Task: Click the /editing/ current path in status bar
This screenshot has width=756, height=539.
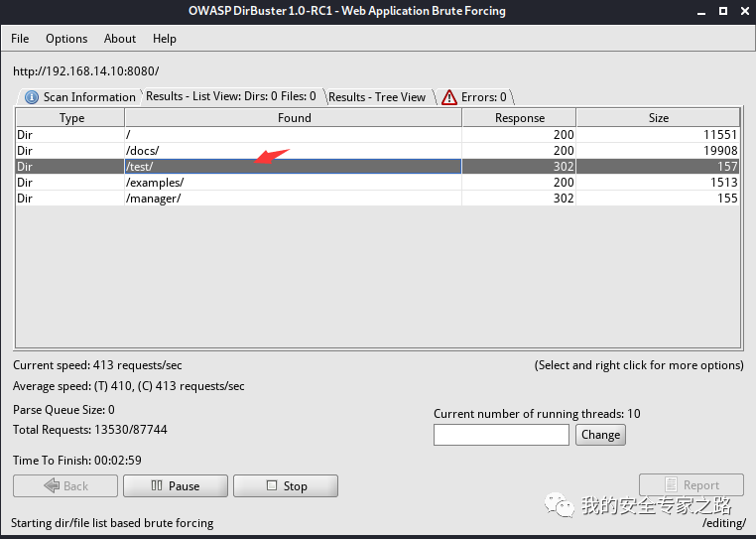Action: (723, 523)
